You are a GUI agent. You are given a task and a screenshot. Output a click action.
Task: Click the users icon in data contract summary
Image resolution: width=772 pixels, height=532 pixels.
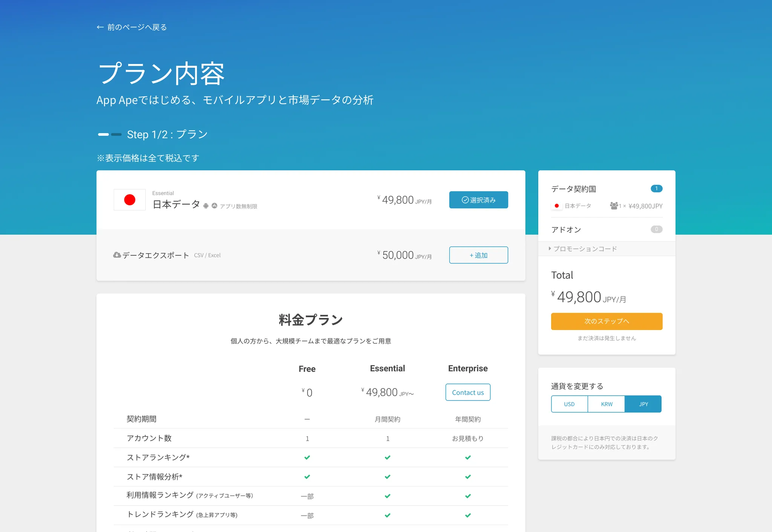click(x=614, y=206)
